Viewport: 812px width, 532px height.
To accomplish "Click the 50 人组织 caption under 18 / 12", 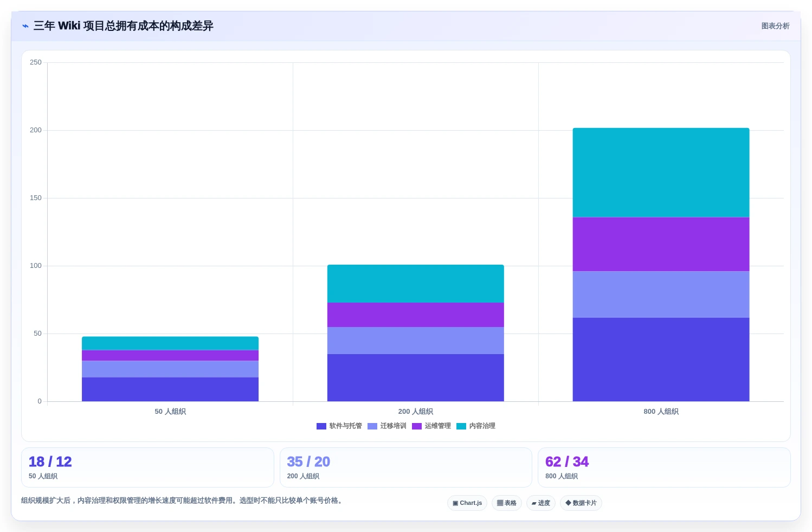I will (x=43, y=476).
